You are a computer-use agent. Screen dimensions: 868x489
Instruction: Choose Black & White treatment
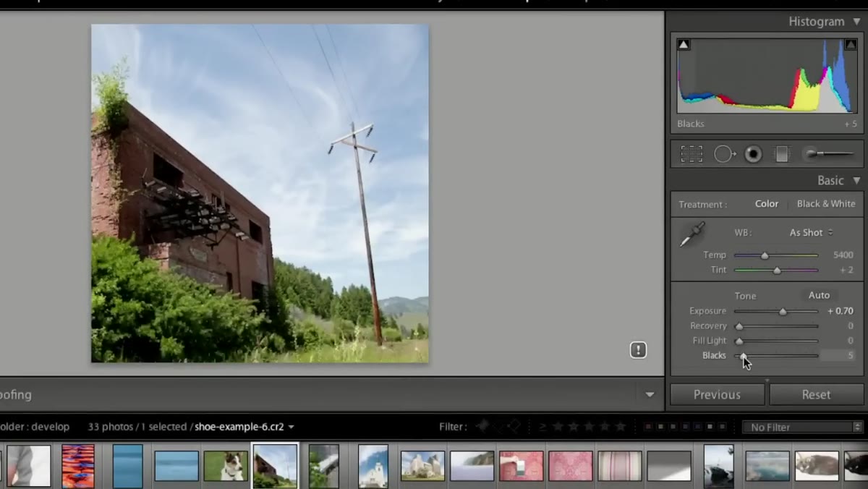coord(826,204)
